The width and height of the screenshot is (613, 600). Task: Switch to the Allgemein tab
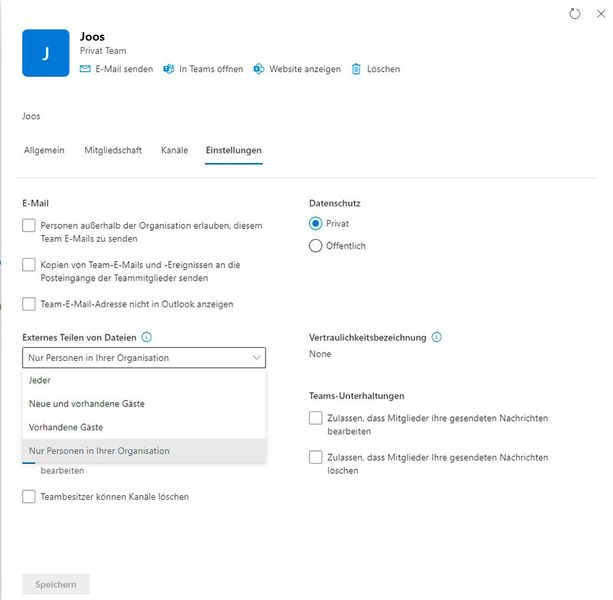[44, 150]
